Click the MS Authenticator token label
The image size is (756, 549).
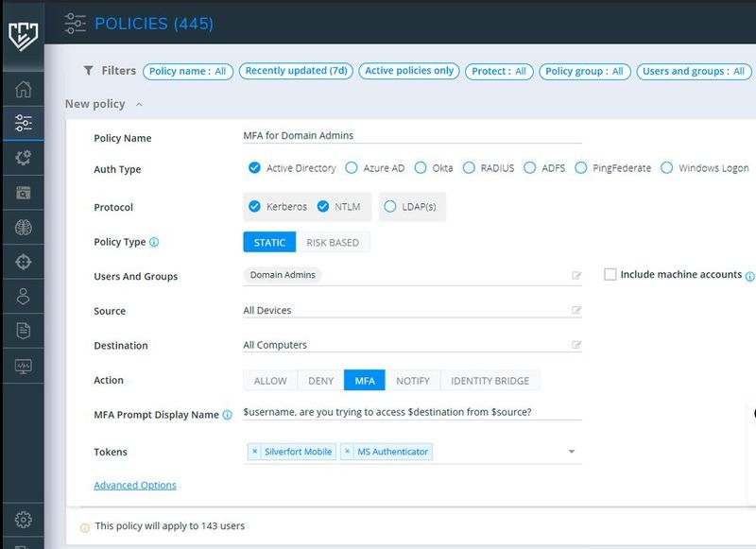click(x=392, y=452)
